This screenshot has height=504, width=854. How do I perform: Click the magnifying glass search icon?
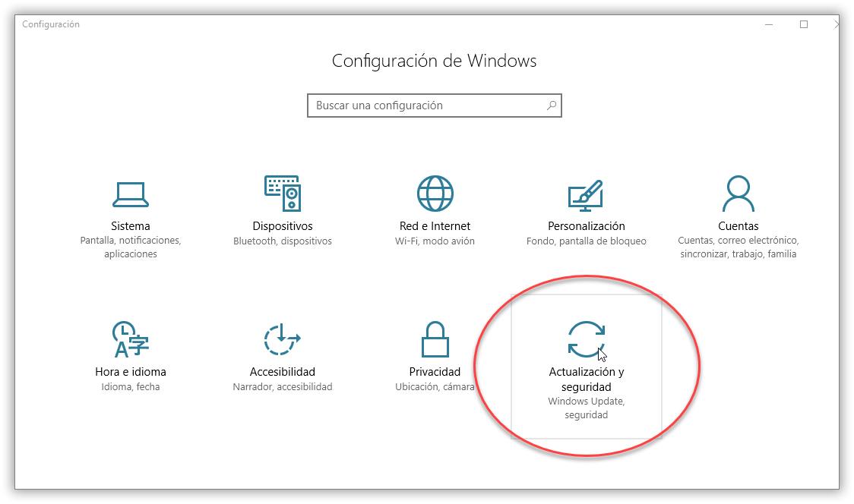[x=552, y=105]
